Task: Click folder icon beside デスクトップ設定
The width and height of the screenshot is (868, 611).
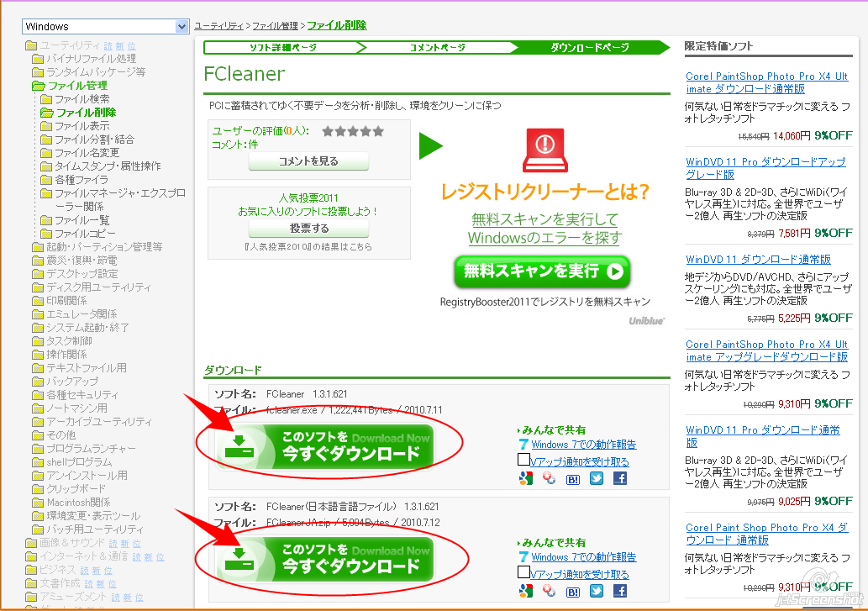Action: pos(38,274)
